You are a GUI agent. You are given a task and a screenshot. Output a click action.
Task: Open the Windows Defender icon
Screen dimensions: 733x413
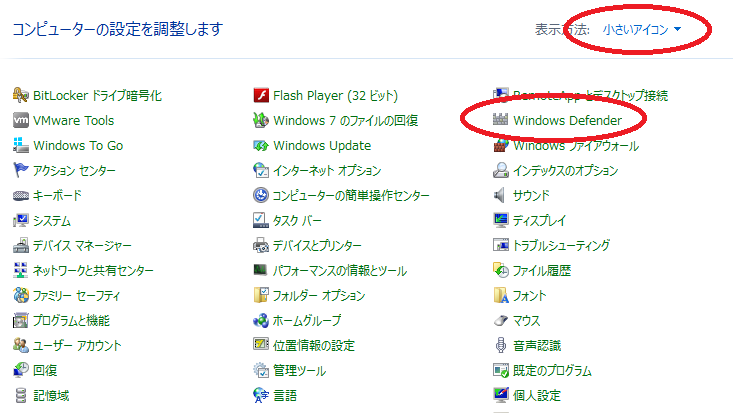point(501,120)
